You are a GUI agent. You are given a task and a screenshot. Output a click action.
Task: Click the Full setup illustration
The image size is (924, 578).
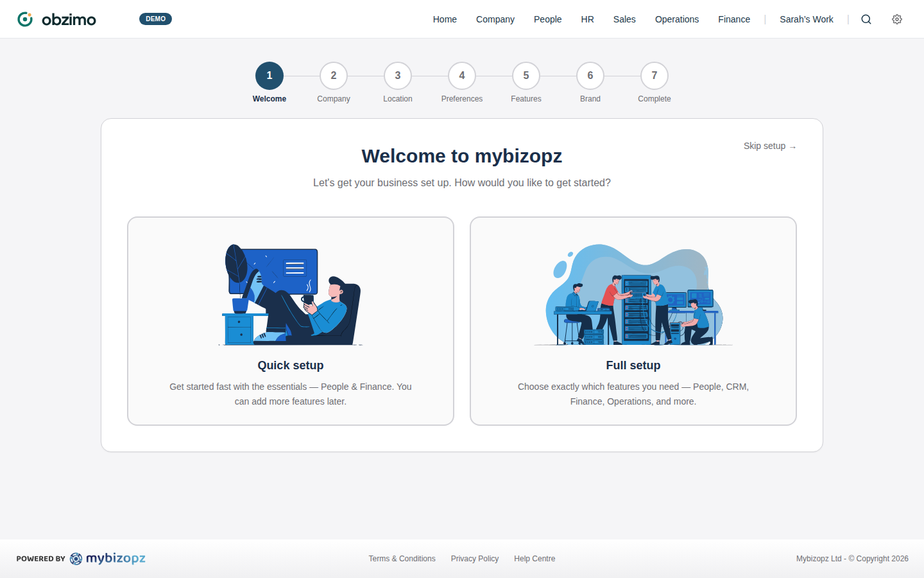coord(633,294)
